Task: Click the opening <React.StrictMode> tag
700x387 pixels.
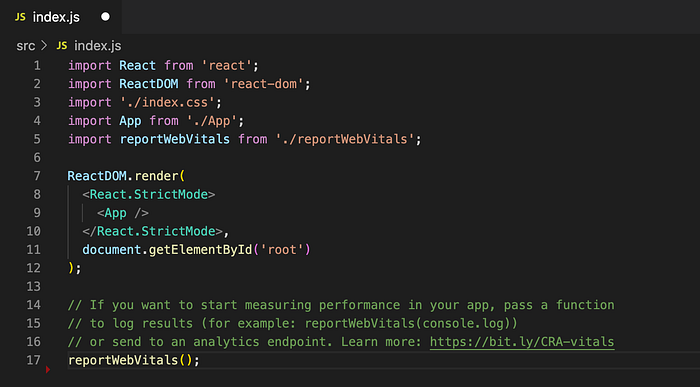Action: (149, 195)
